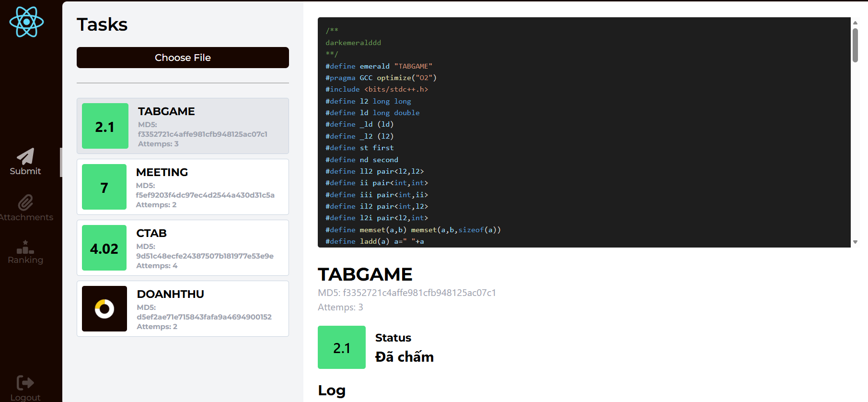
Task: Click the TABGAME 2.1 score badge
Action: [105, 126]
